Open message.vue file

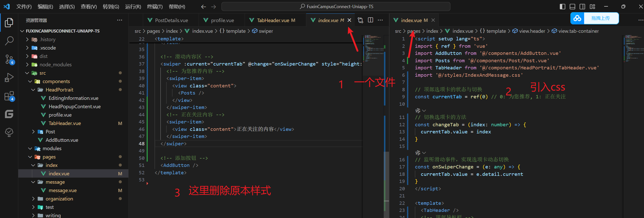73,190
